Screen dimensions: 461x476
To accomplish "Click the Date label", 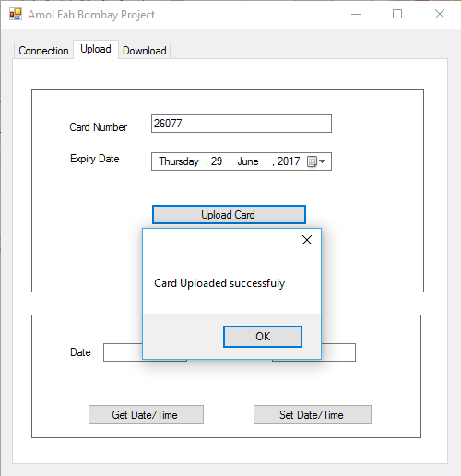I will 80,352.
